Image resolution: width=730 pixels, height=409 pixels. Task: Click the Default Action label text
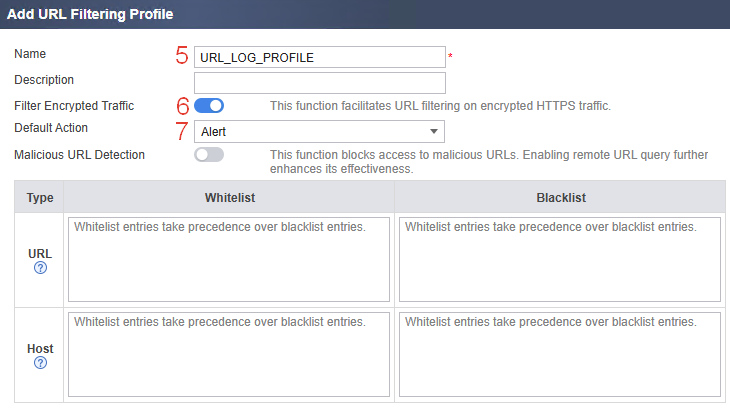click(51, 128)
